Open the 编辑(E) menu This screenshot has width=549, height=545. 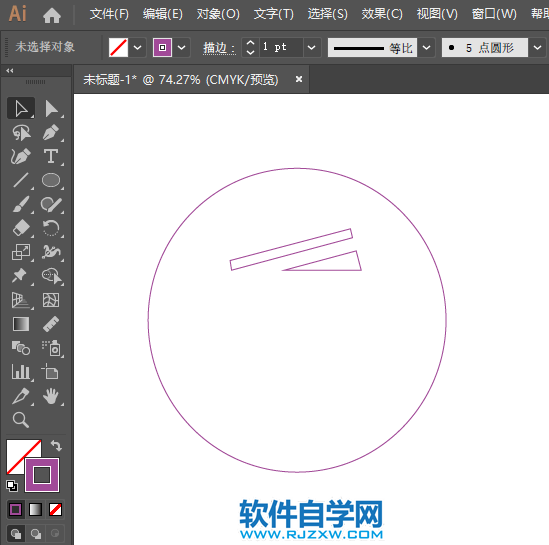pos(163,14)
